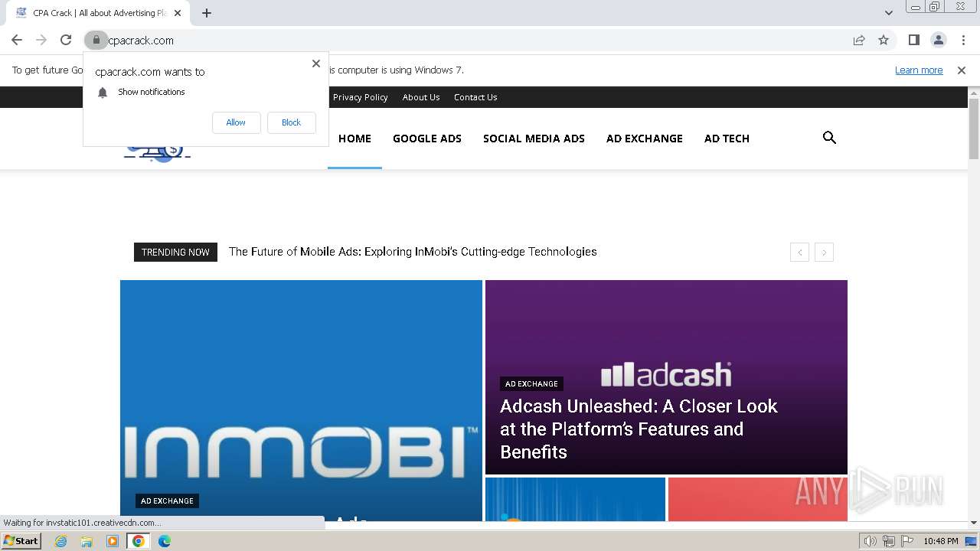Open the InMobi featured article image
The width and height of the screenshot is (980, 551).
point(301,400)
